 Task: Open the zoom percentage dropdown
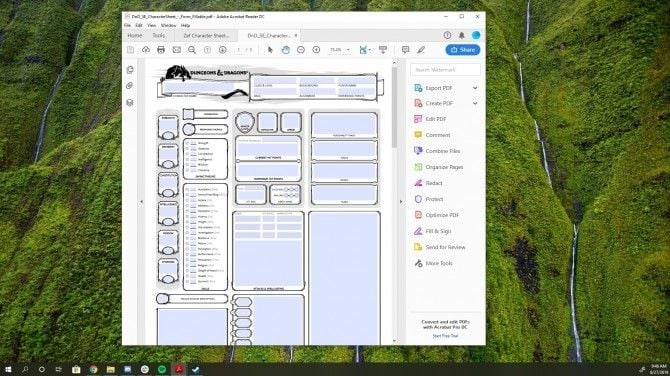coord(348,50)
